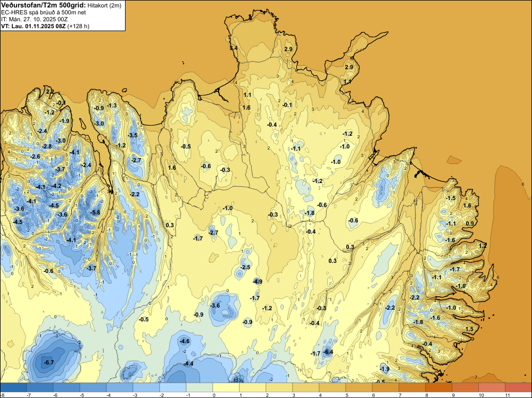The width and height of the screenshot is (532, 398).
Task: Click the 'Veðurstofan/T2m 500grid:' title text
Action: pos(44,5)
